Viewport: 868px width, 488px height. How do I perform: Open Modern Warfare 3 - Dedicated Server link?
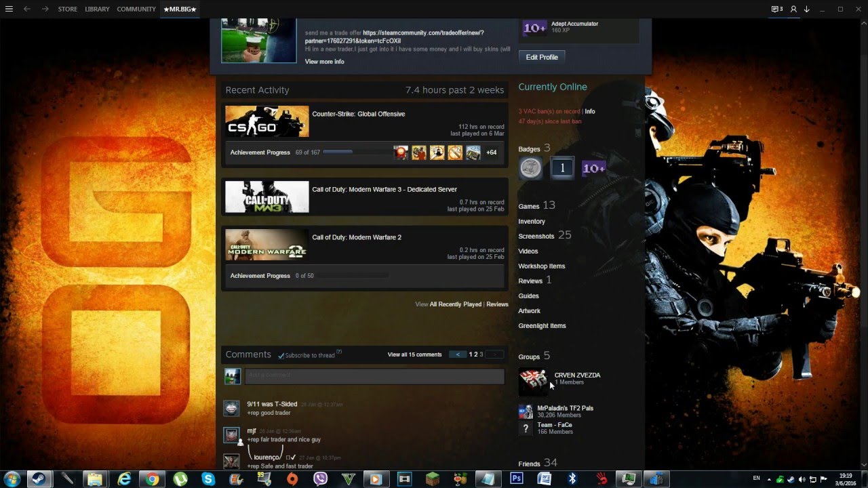point(384,189)
